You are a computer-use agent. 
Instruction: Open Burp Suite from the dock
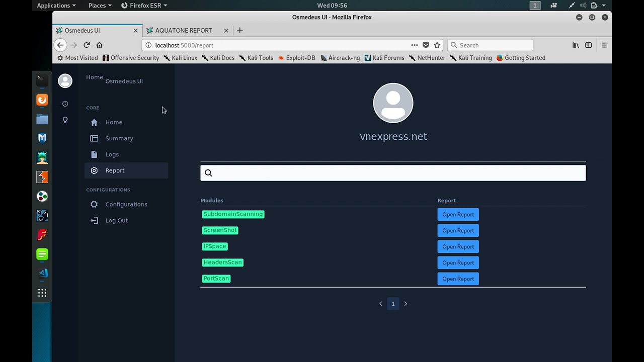coord(42,177)
